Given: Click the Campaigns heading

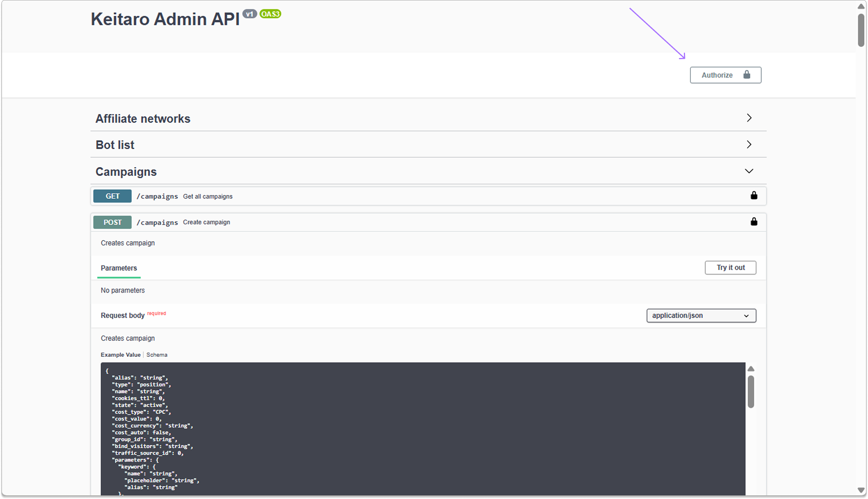Looking at the screenshot, I should pyautogui.click(x=126, y=172).
